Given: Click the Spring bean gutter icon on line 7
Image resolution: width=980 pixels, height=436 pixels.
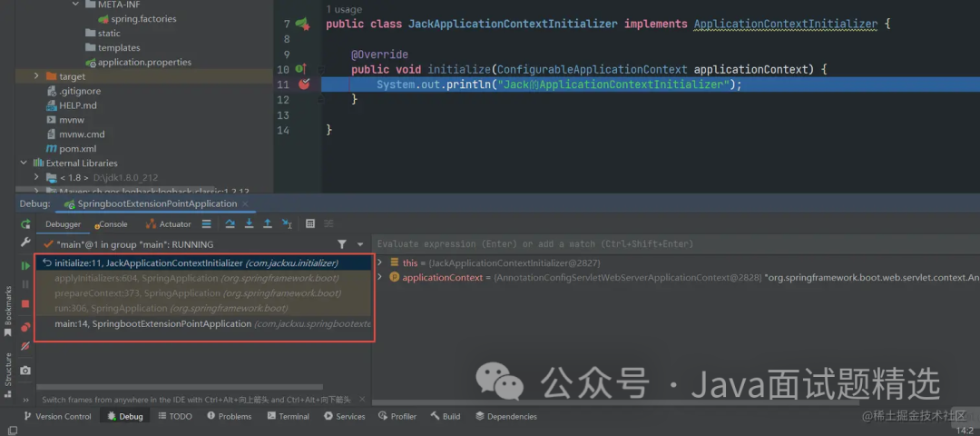Looking at the screenshot, I should click(x=303, y=24).
